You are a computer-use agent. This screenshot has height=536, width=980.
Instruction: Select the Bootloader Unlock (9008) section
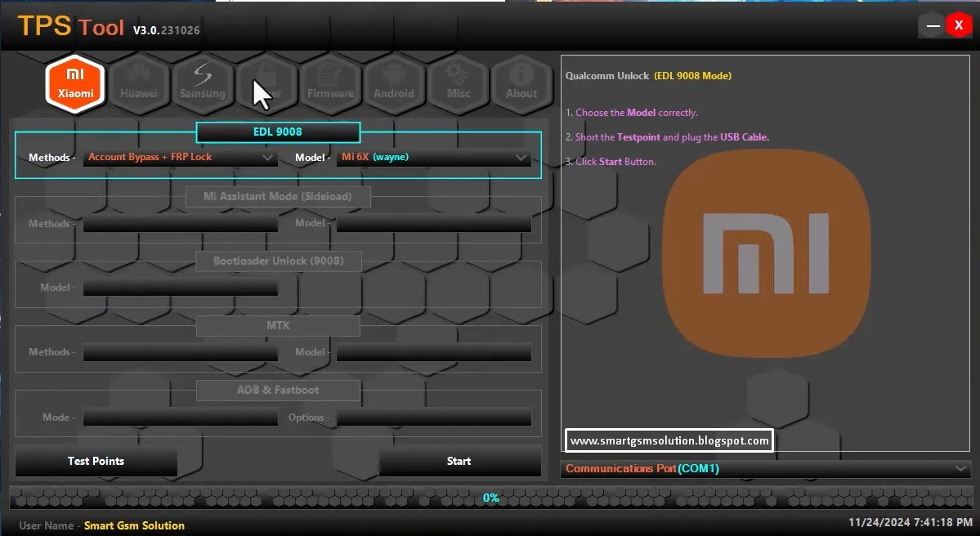(x=278, y=261)
